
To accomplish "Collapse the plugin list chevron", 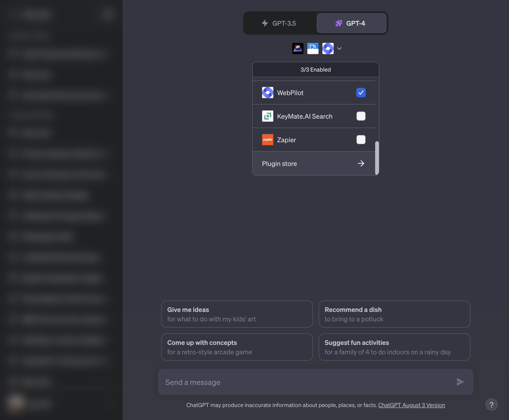I will click(339, 48).
